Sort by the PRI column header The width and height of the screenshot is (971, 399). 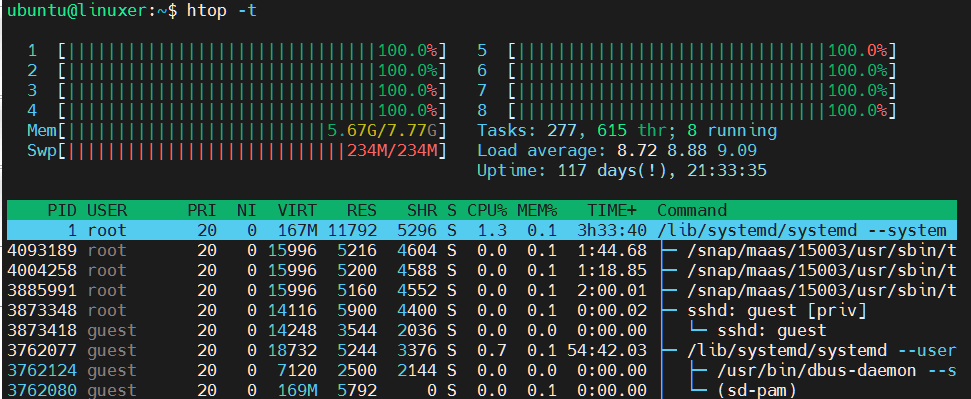tap(202, 211)
